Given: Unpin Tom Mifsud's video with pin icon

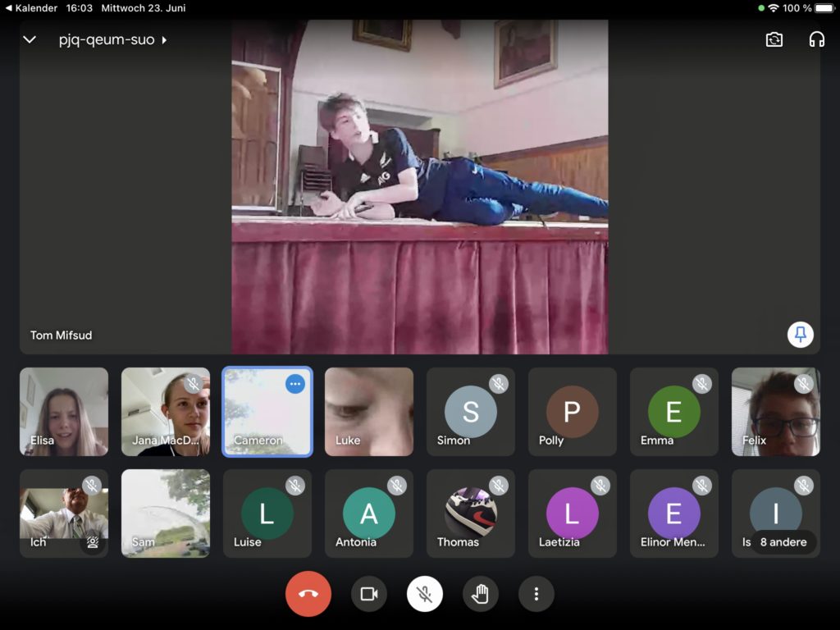Looking at the screenshot, I should point(801,334).
